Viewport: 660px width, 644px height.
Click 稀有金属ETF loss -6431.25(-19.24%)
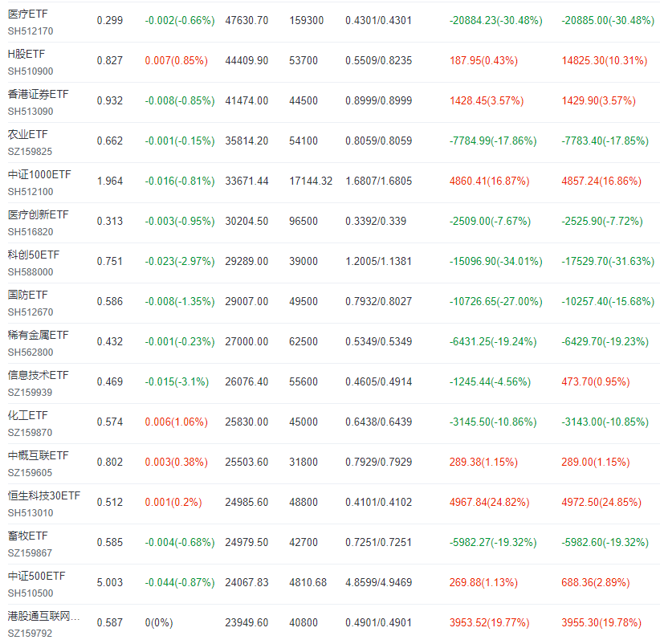[493, 341]
